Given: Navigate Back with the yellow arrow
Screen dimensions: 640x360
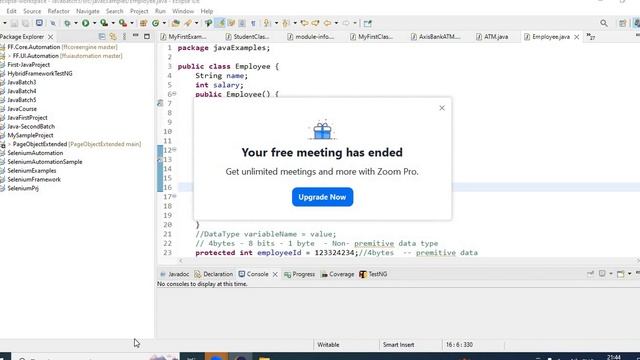Looking at the screenshot, I should coord(327,23).
